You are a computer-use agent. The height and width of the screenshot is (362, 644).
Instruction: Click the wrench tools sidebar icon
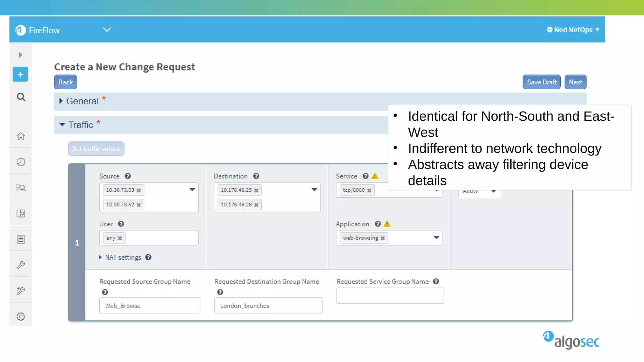[21, 265]
